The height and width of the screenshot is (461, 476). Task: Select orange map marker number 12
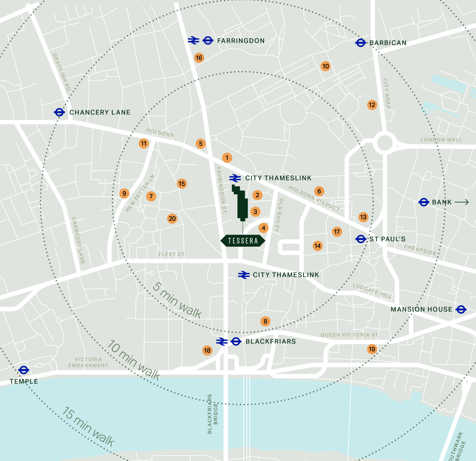372,105
